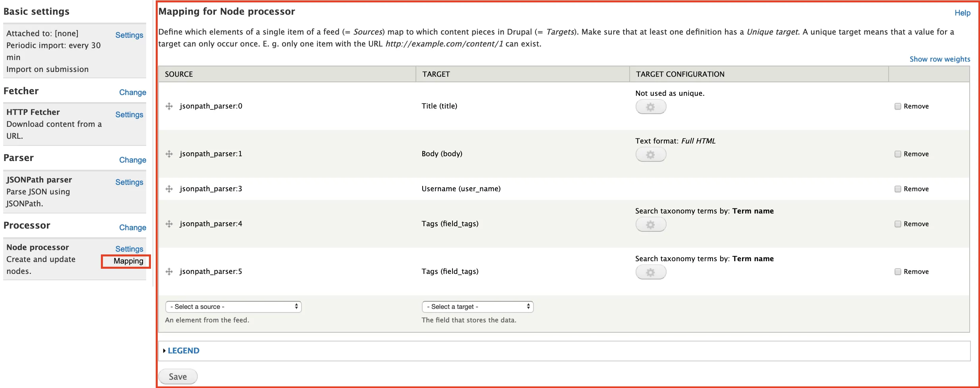Click Tags (field_tags) in jsonpath_parser:5 row
The height and width of the screenshot is (388, 980).
point(450,272)
